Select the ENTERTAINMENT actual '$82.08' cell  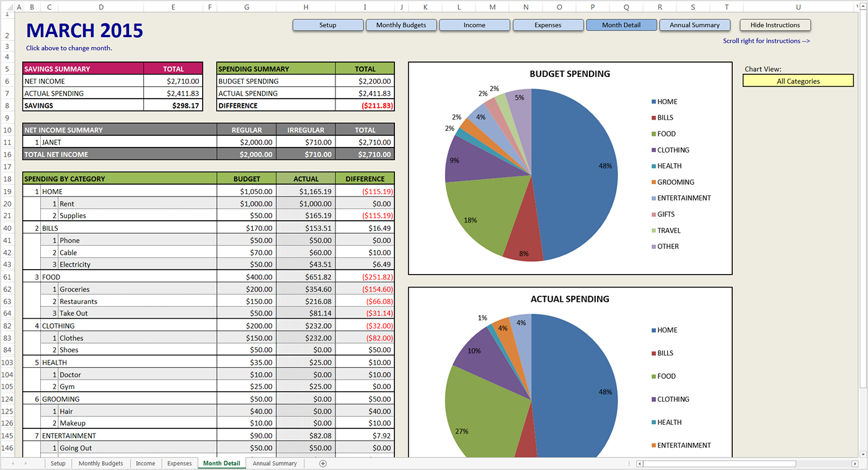click(306, 436)
